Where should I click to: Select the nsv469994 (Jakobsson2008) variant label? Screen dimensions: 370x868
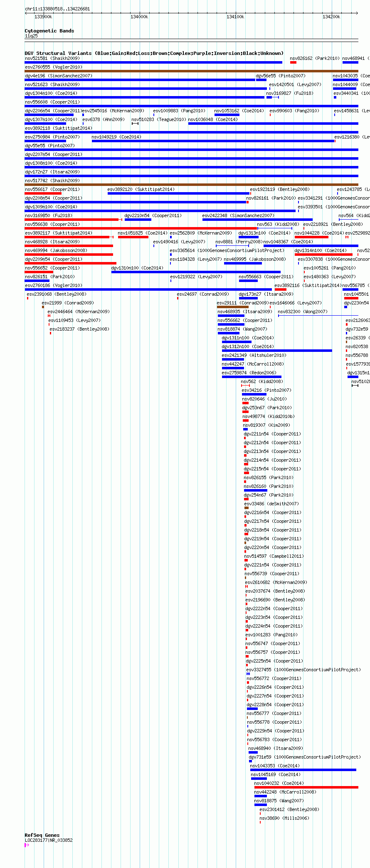click(x=56, y=251)
